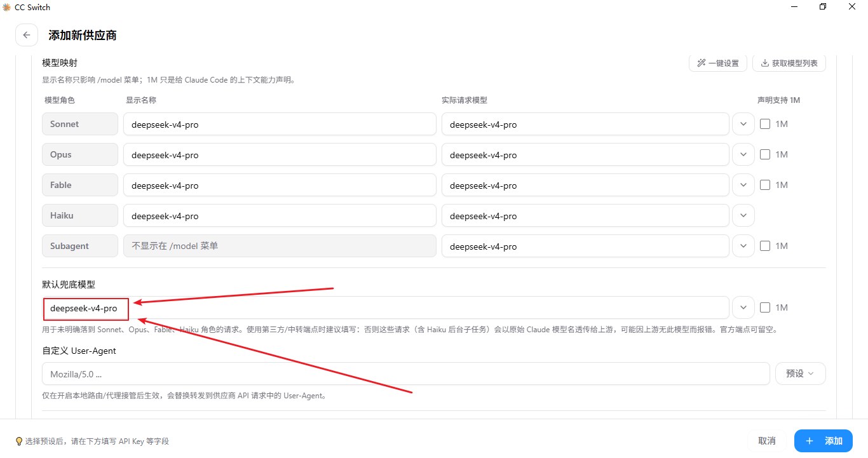
Task: Click the Opus display name field
Action: 280,155
